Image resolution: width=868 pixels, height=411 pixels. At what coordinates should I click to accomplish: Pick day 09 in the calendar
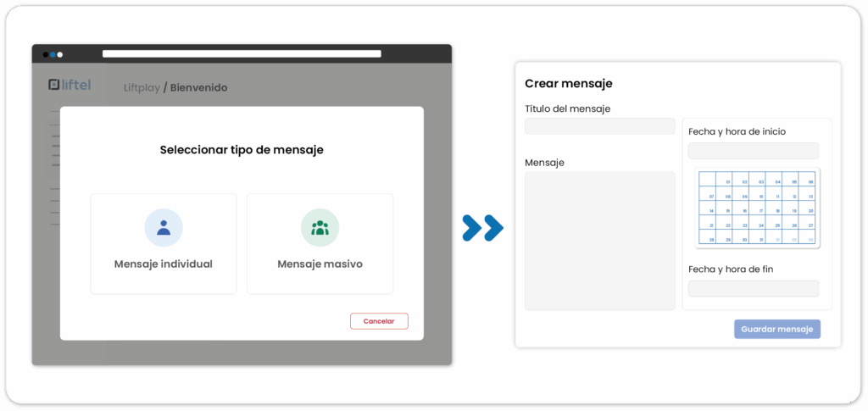tap(741, 193)
